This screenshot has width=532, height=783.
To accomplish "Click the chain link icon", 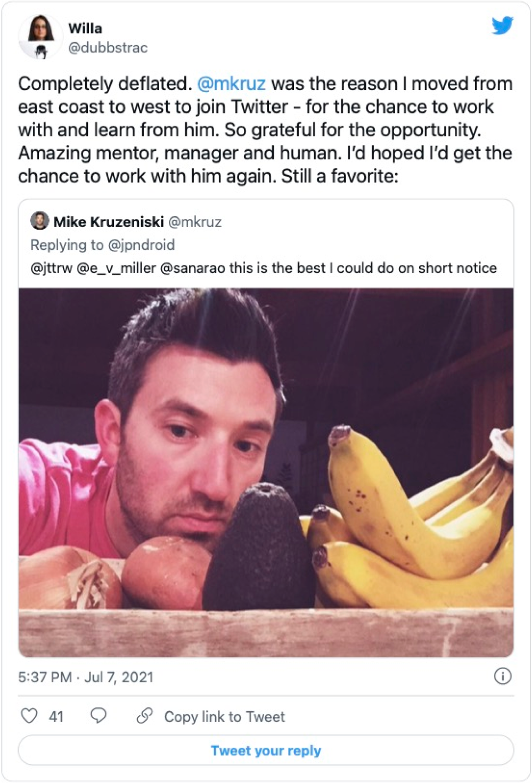I will 144,716.
